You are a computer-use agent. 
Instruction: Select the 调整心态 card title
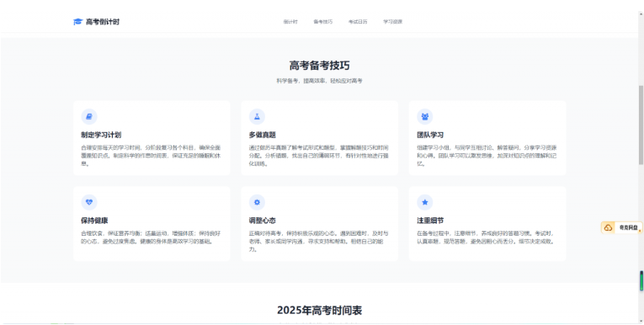pyautogui.click(x=263, y=221)
